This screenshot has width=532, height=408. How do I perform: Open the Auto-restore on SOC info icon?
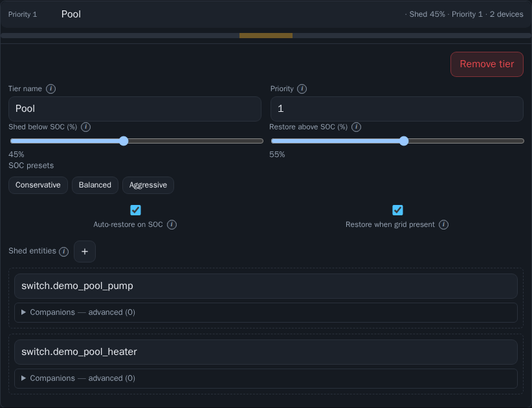[x=172, y=224]
